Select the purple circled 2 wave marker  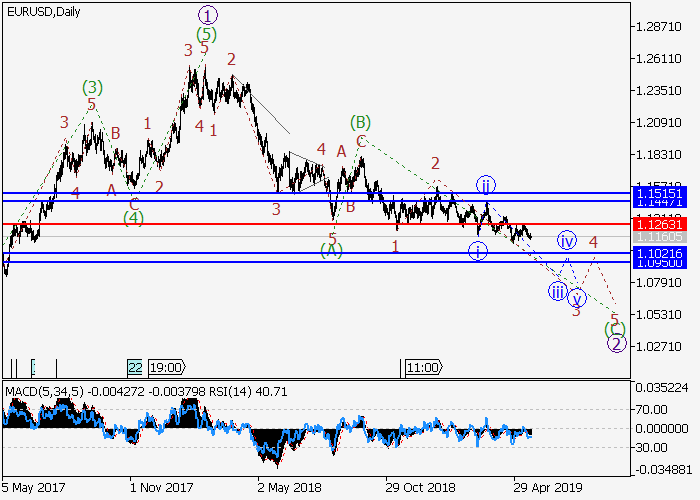(x=617, y=344)
